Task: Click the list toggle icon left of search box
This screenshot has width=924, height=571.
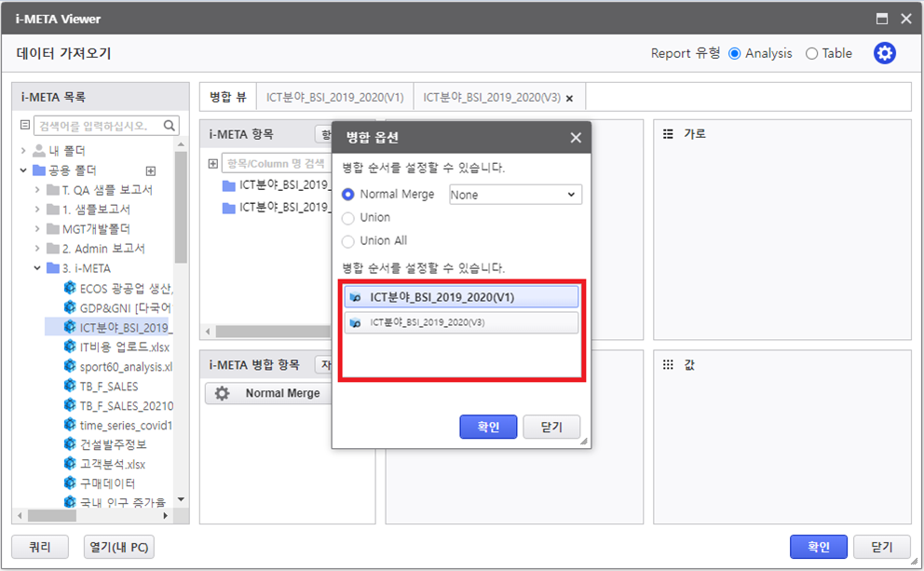Action: tap(25, 126)
